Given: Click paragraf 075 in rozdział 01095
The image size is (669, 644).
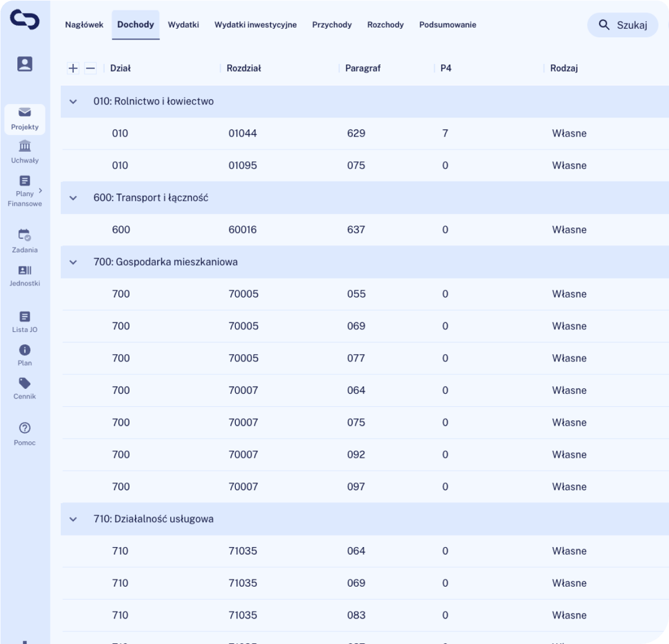Looking at the screenshot, I should 356,165.
